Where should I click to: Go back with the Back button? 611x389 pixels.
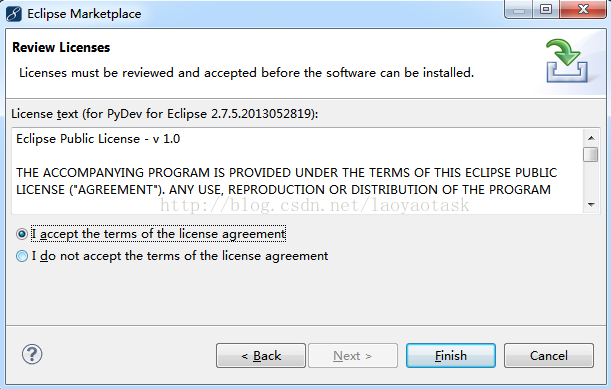pyautogui.click(x=261, y=355)
